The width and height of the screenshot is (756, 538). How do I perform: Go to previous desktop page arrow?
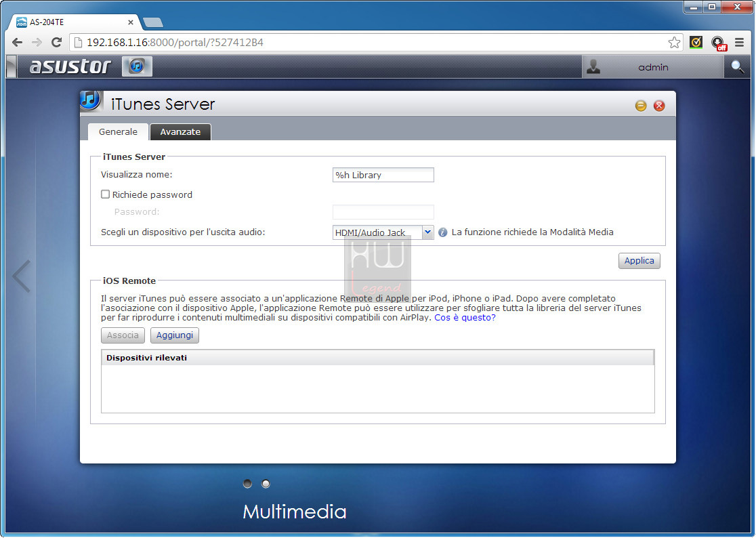click(22, 276)
